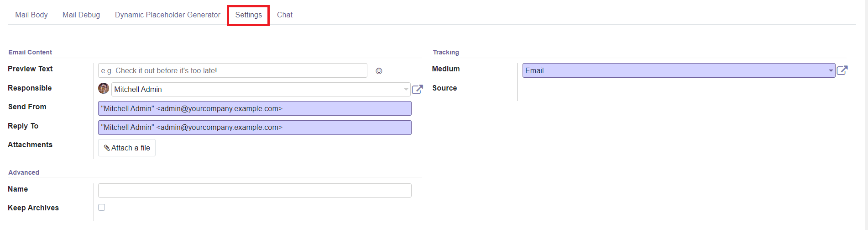The width and height of the screenshot is (868, 230).
Task: Open emoji picker beside Preview Text
Action: [379, 71]
